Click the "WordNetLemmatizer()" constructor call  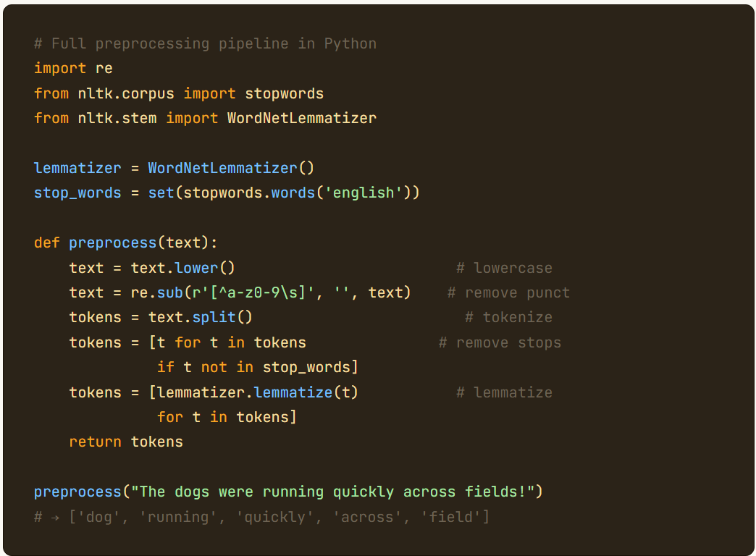tap(231, 168)
